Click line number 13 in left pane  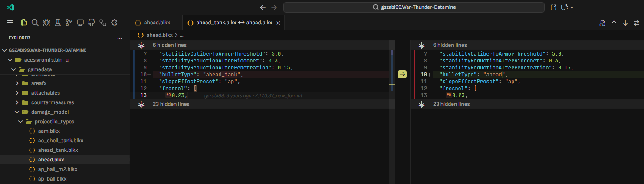click(x=144, y=95)
